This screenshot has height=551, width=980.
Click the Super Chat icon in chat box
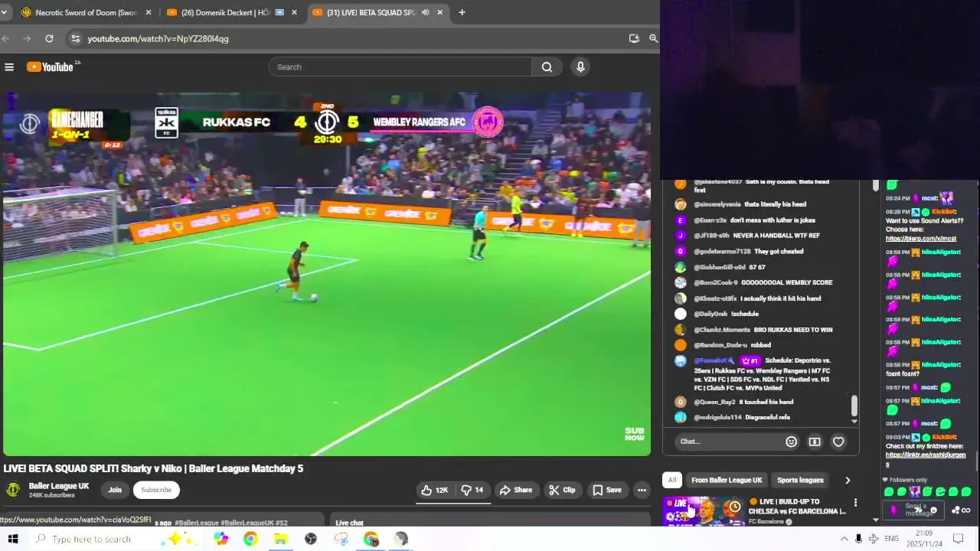(815, 442)
